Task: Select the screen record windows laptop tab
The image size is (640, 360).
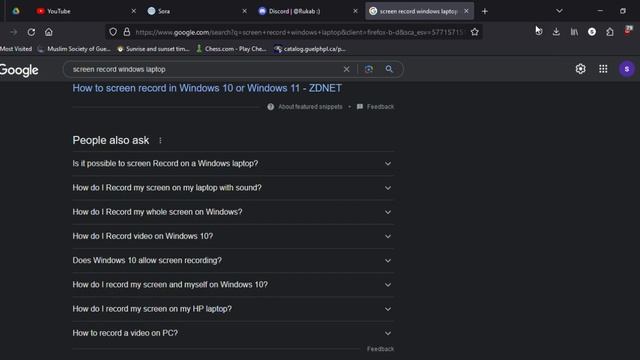Action: click(x=419, y=11)
